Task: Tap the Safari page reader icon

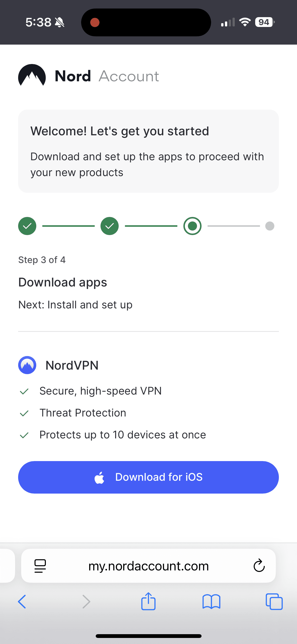Action: coord(40,566)
